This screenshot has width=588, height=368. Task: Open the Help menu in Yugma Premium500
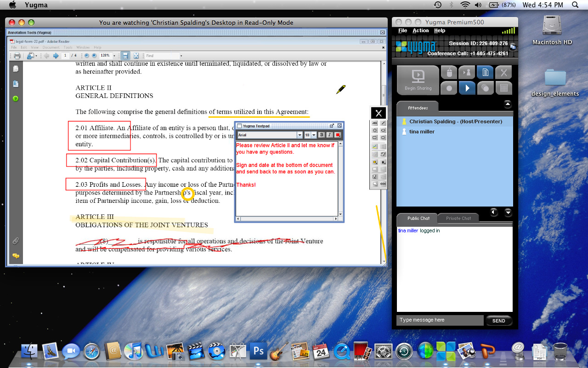click(440, 31)
